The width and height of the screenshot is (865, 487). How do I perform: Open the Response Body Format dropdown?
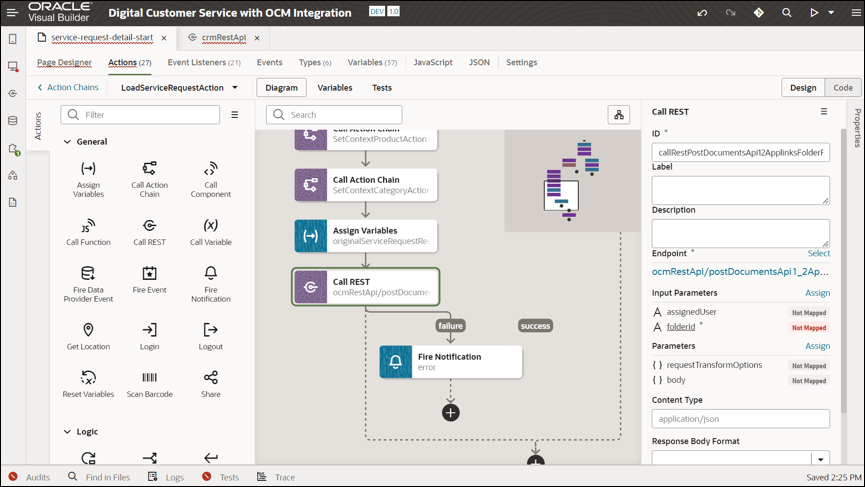pyautogui.click(x=820, y=458)
